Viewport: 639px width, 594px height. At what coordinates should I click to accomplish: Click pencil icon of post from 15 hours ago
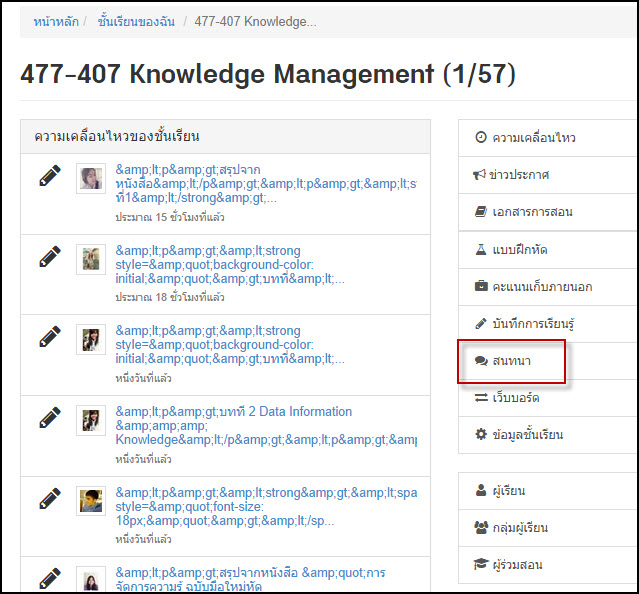pos(50,176)
